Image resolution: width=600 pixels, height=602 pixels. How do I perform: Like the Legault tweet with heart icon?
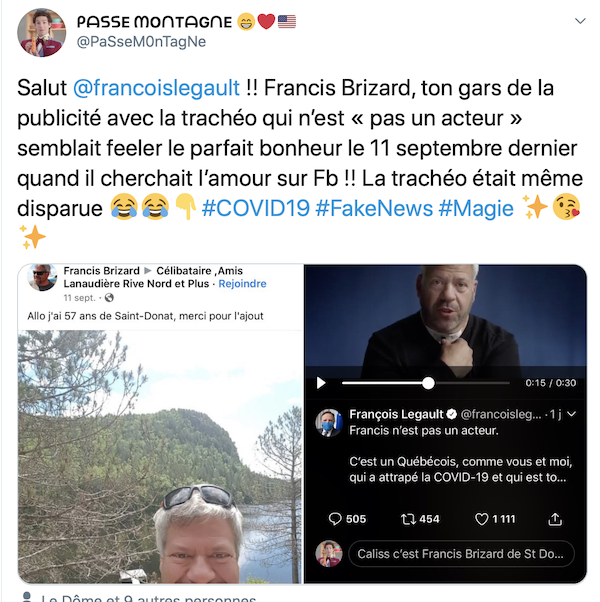[481, 519]
